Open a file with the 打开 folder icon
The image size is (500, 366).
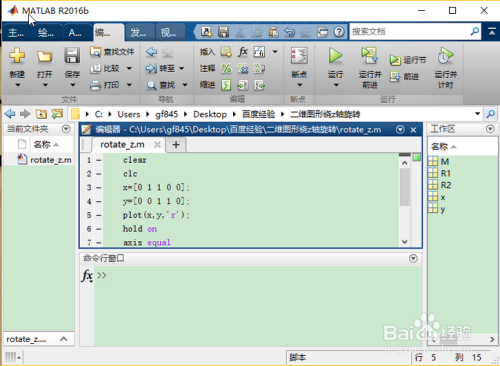point(44,56)
